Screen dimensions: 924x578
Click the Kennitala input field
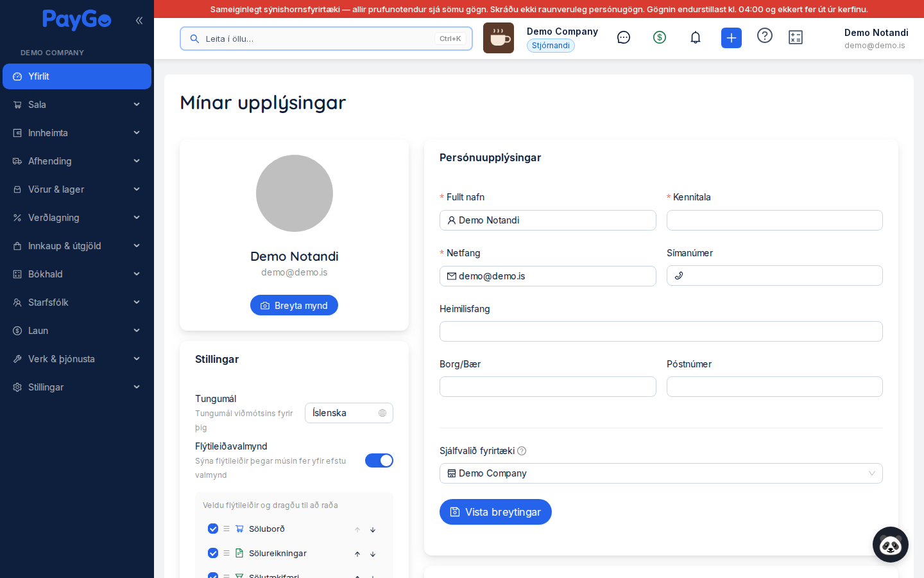coord(774,220)
